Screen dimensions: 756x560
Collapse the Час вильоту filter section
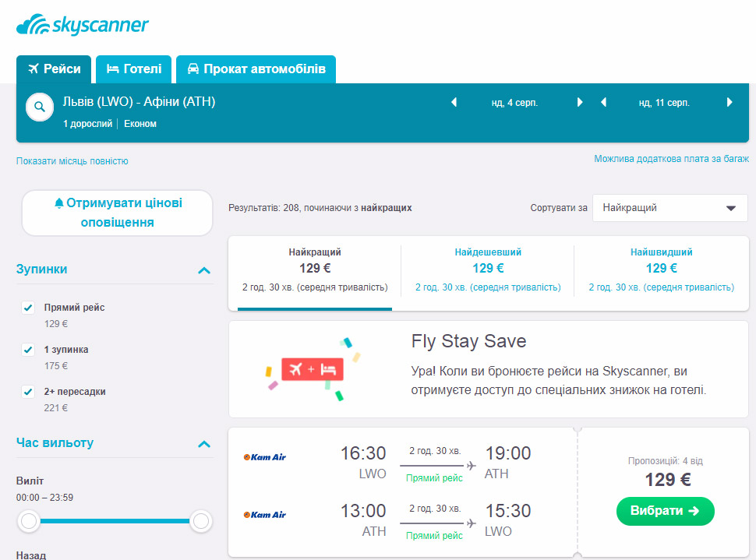[x=204, y=444]
